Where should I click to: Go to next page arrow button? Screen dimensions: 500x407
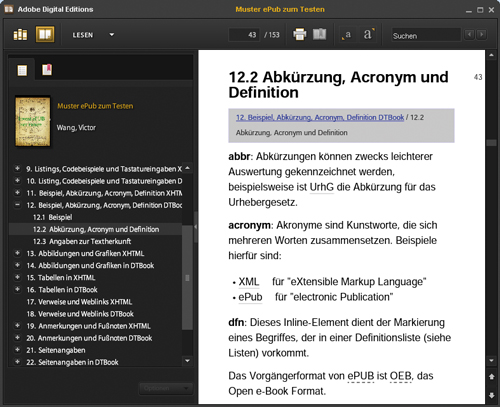click(491, 395)
